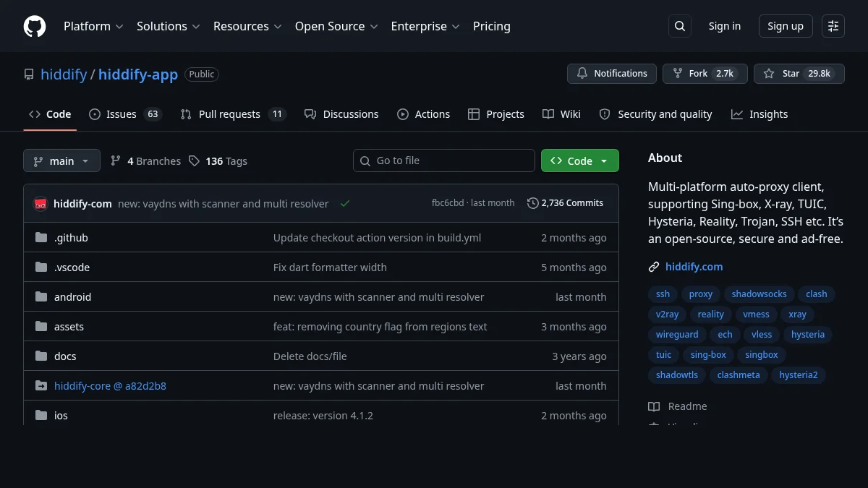Screen dimensions: 868x488
Task: Switch to the Code tab
Action: 50,114
